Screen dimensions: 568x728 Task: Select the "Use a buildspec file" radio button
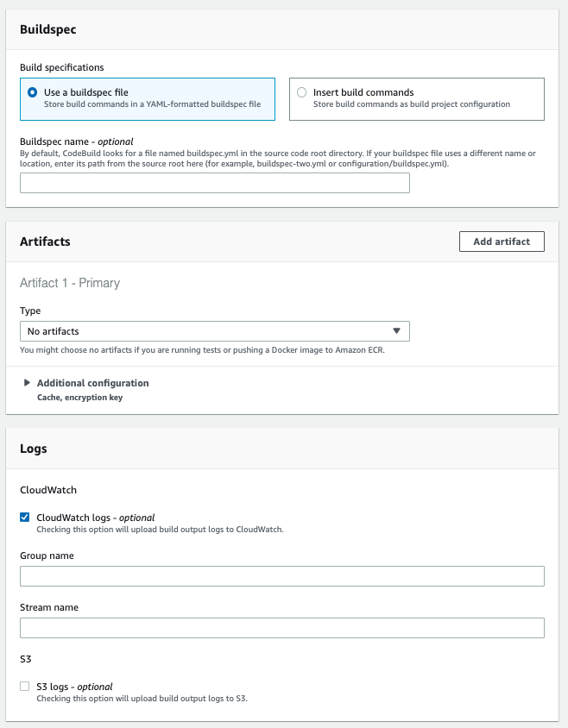pyautogui.click(x=32, y=92)
